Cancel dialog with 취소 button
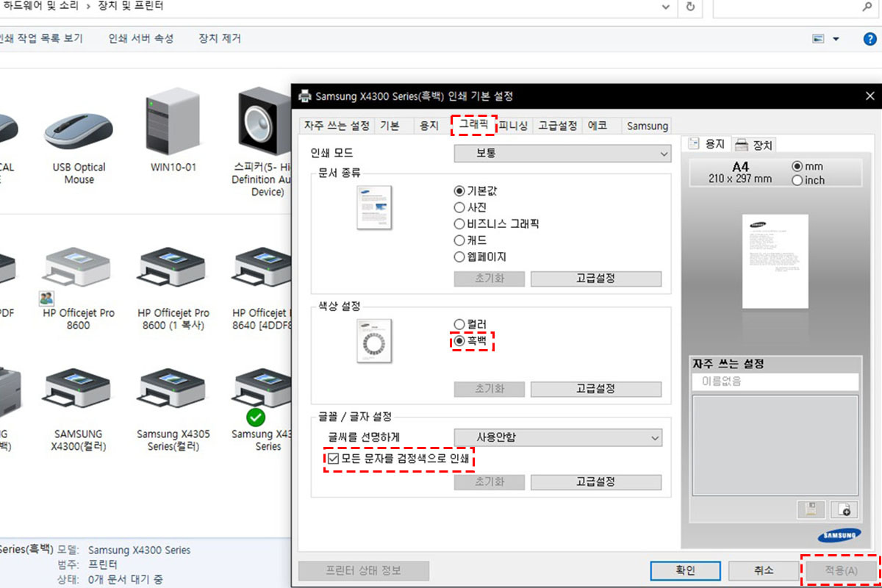 pyautogui.click(x=763, y=570)
